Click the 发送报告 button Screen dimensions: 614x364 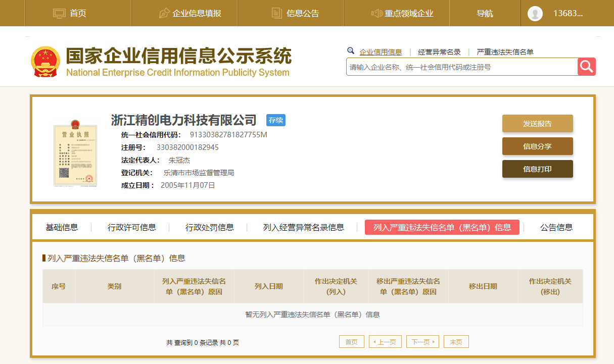(537, 124)
